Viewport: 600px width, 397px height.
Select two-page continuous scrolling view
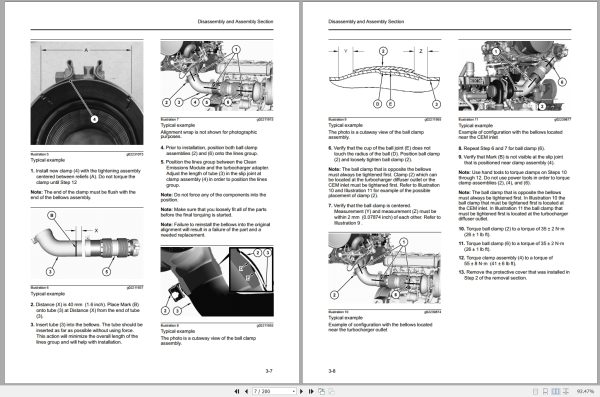566,391
